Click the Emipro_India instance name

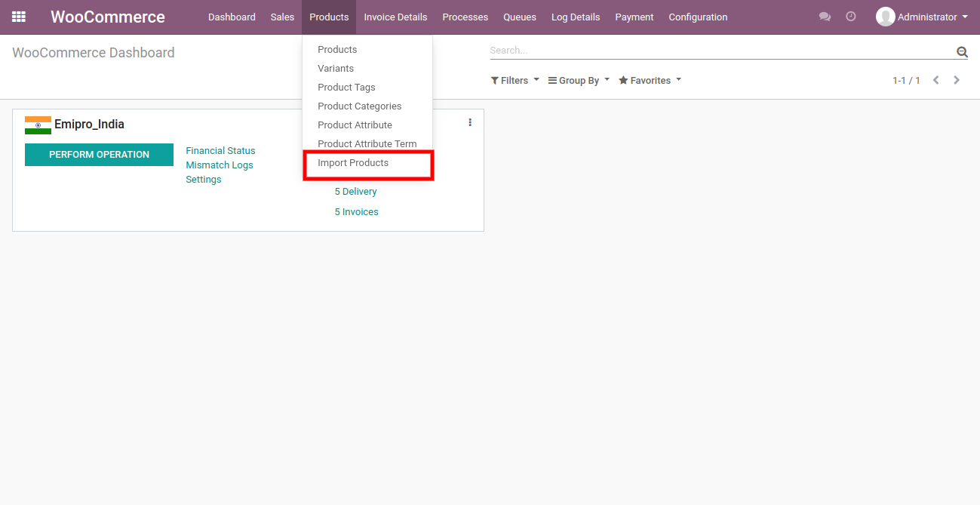(89, 125)
